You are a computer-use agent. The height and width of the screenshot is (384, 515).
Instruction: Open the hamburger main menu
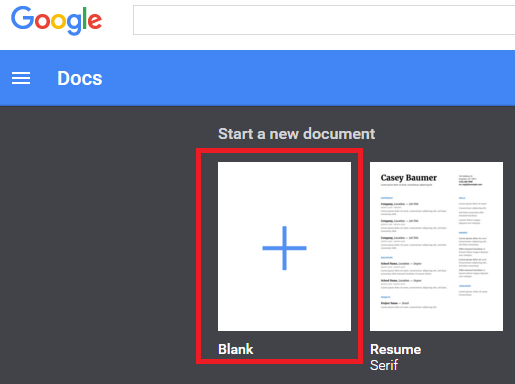(x=21, y=78)
